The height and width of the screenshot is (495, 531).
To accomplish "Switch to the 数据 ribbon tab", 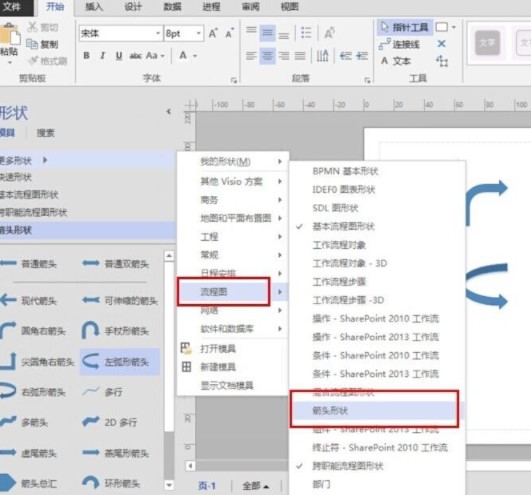I will point(172,6).
